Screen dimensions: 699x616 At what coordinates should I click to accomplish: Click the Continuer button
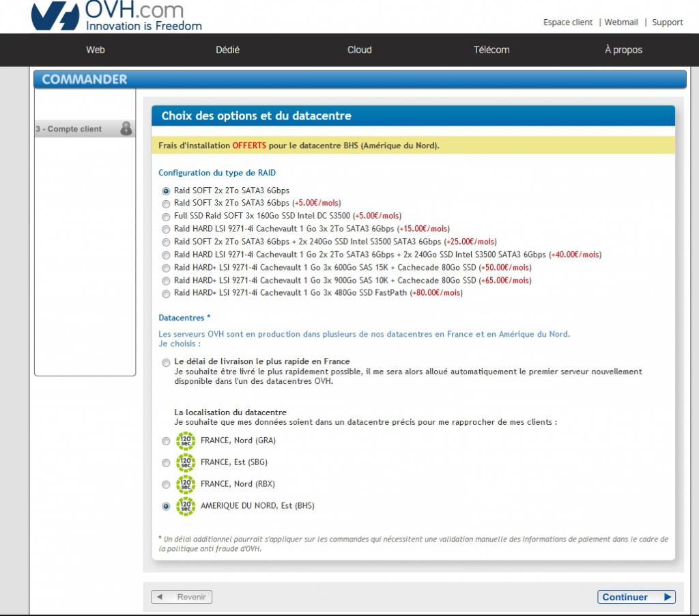pyautogui.click(x=636, y=597)
